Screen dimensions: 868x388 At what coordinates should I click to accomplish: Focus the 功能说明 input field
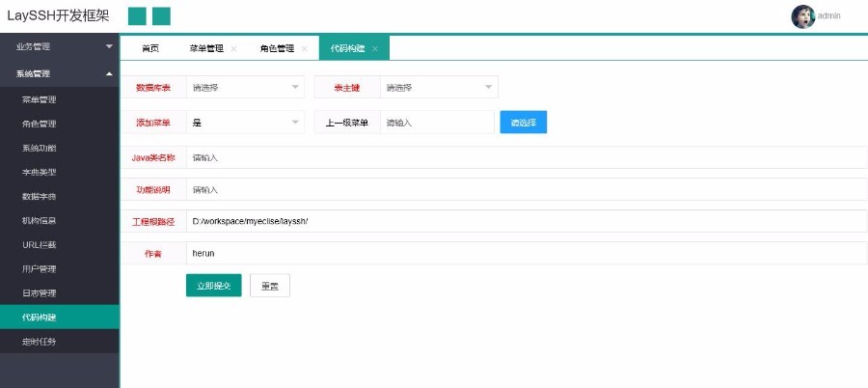click(527, 189)
